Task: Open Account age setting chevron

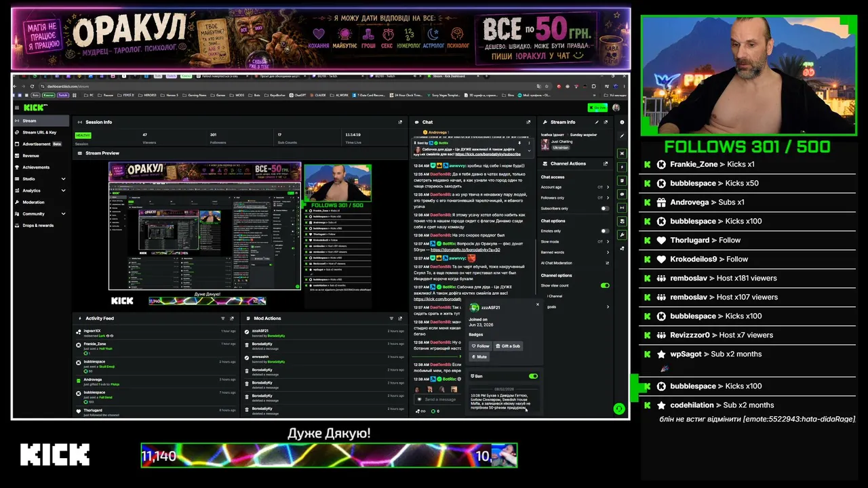Action: [x=607, y=187]
